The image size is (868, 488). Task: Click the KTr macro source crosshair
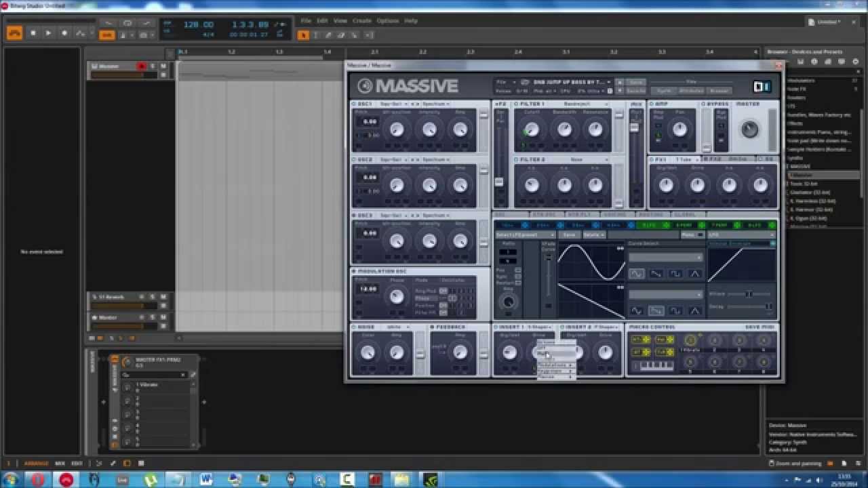pos(646,340)
